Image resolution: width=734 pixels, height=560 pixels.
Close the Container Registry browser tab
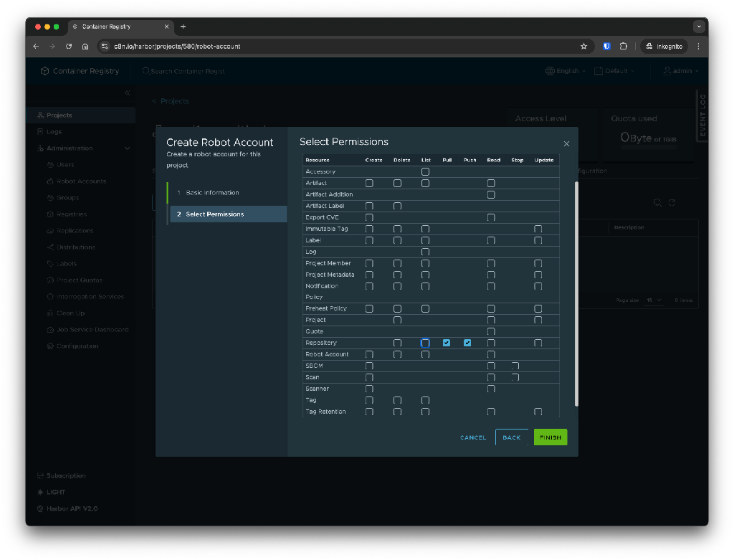(x=166, y=27)
